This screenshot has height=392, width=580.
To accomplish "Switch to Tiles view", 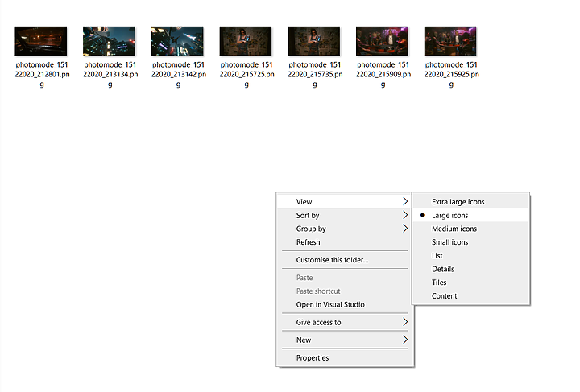I will pos(471,283).
